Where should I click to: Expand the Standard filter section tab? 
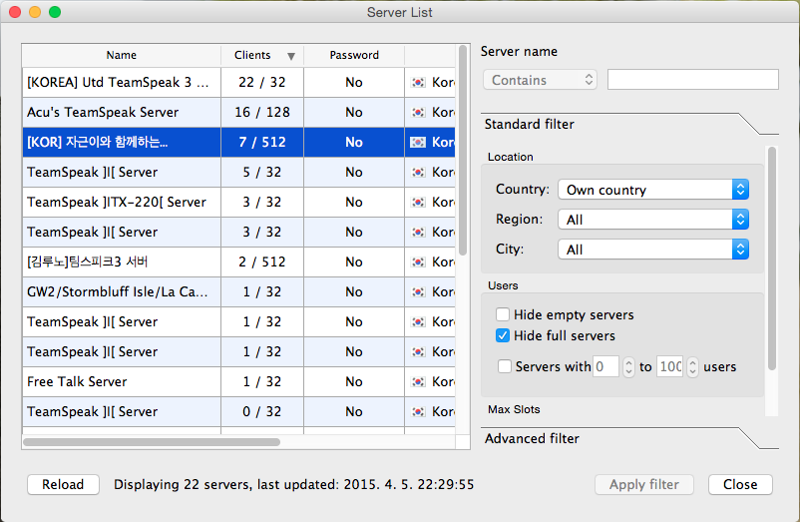pyautogui.click(x=630, y=124)
